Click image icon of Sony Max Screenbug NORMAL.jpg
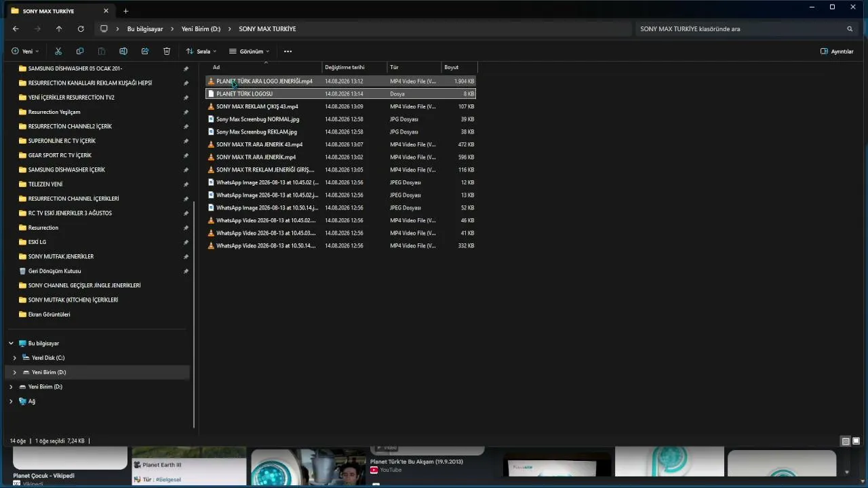The image size is (868, 488). 211,119
